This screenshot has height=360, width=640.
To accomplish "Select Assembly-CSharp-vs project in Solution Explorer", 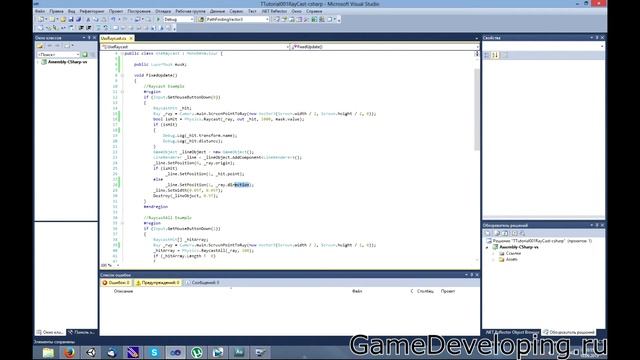I will click(518, 247).
